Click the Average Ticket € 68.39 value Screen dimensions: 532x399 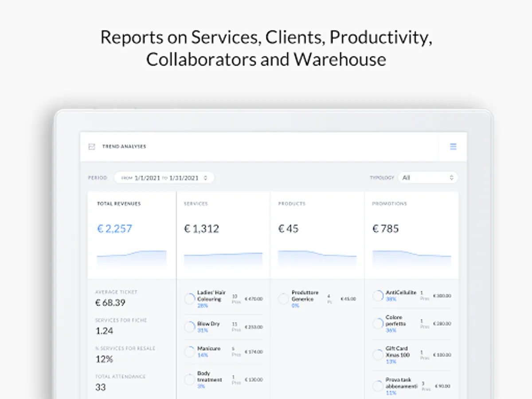[110, 303]
